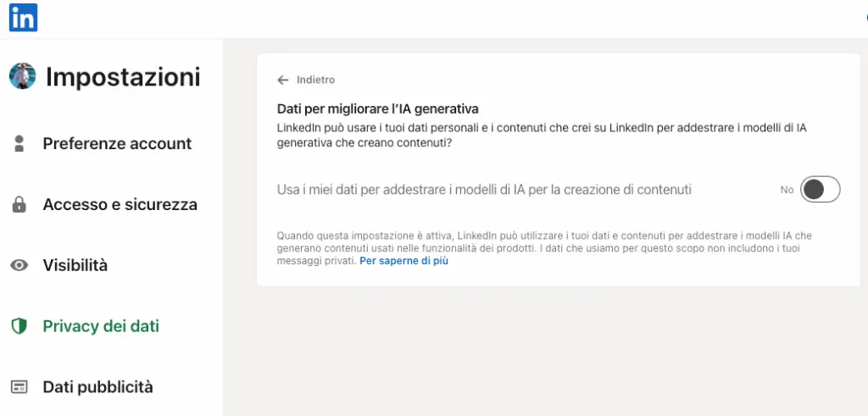This screenshot has height=416, width=868.
Task: Click the left back arrow icon
Action: coord(283,80)
